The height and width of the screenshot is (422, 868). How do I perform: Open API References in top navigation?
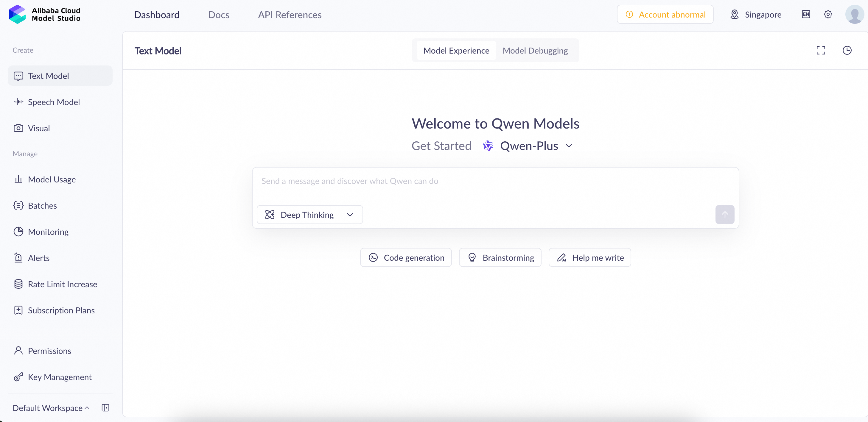tap(290, 15)
